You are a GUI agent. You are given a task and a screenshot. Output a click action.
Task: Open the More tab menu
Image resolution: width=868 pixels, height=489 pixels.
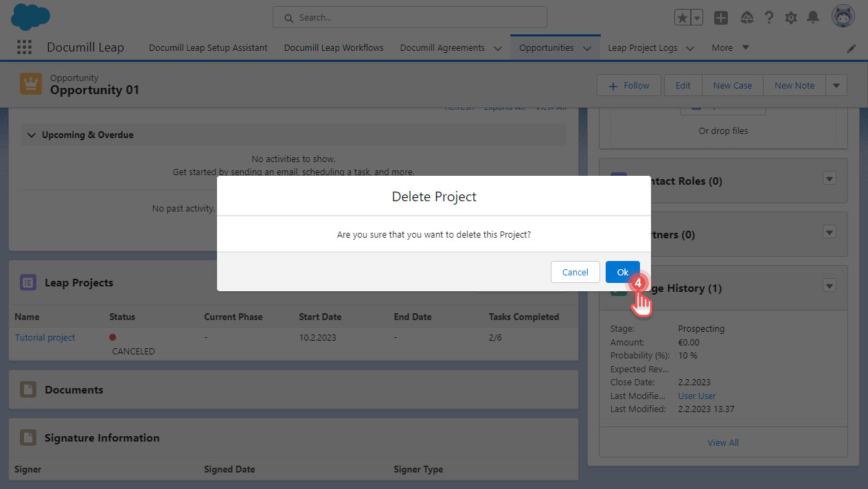pos(730,48)
